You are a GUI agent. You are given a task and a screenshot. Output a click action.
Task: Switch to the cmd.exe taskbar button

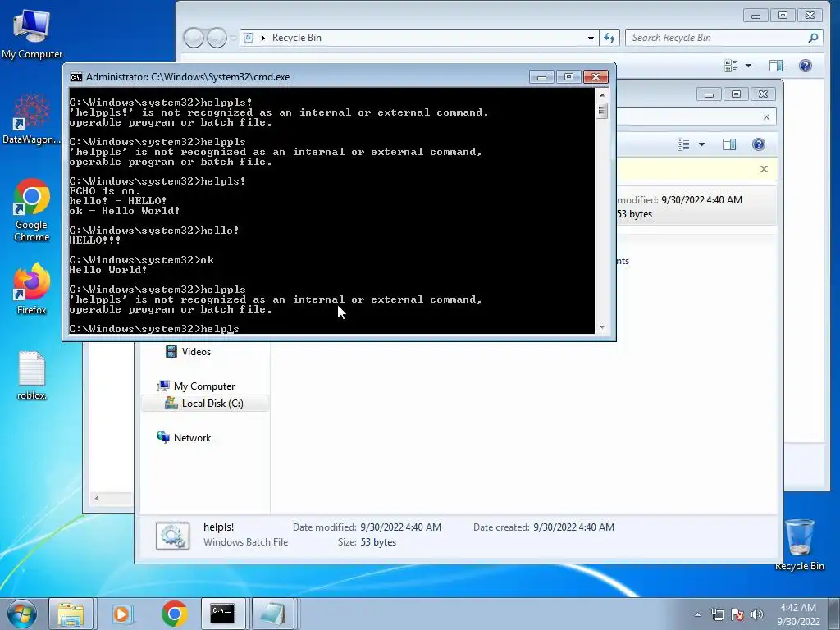pos(222,614)
